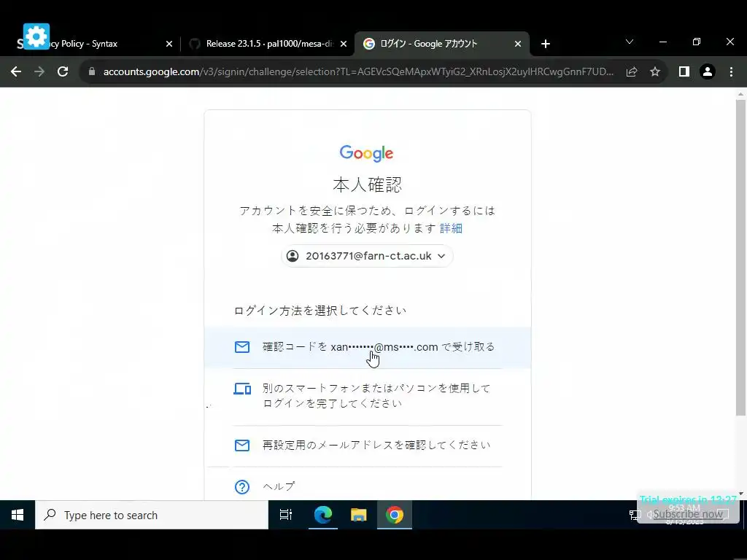The width and height of the screenshot is (747, 560).
Task: Click the page vertical scrollbar
Action: tap(740, 257)
